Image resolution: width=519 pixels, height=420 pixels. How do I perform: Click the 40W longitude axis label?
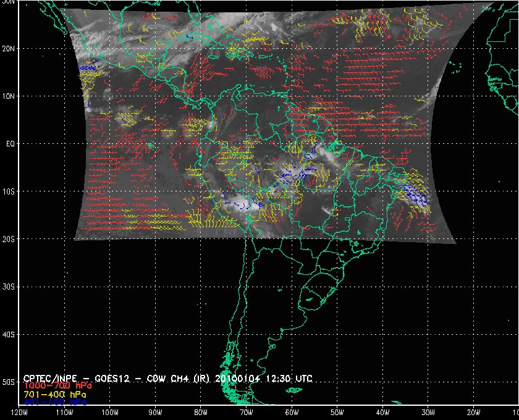[382, 413]
